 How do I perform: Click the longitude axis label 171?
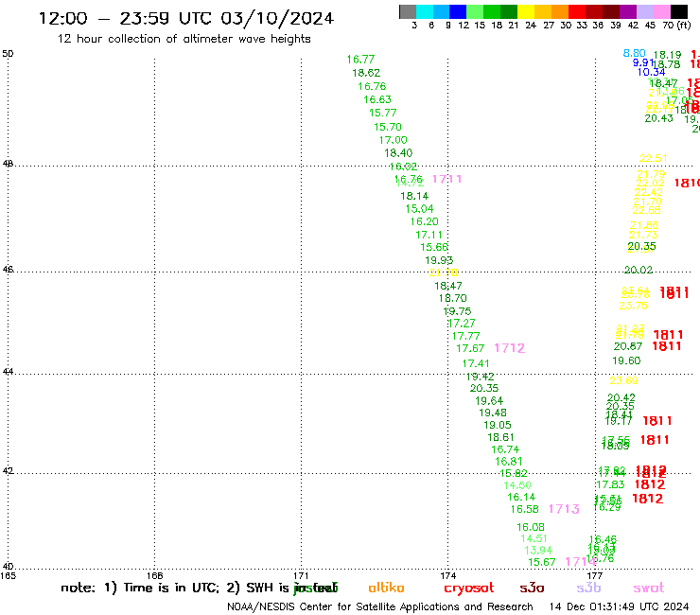click(301, 575)
